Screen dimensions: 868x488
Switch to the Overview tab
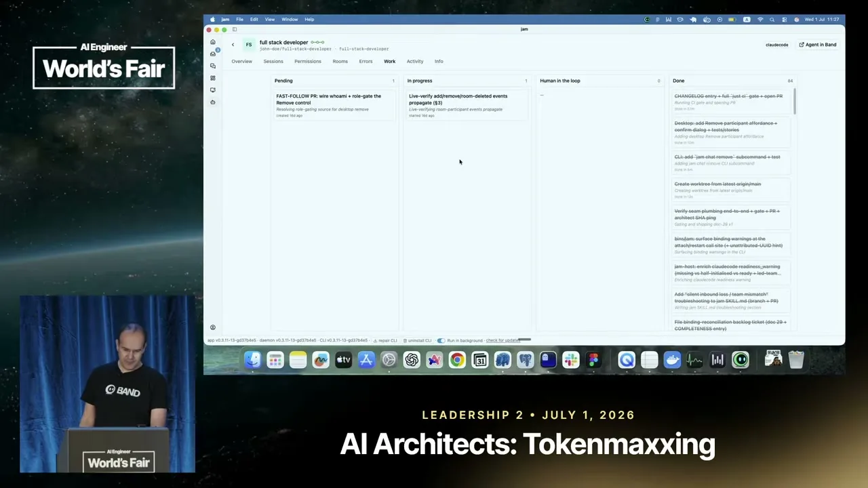click(241, 62)
